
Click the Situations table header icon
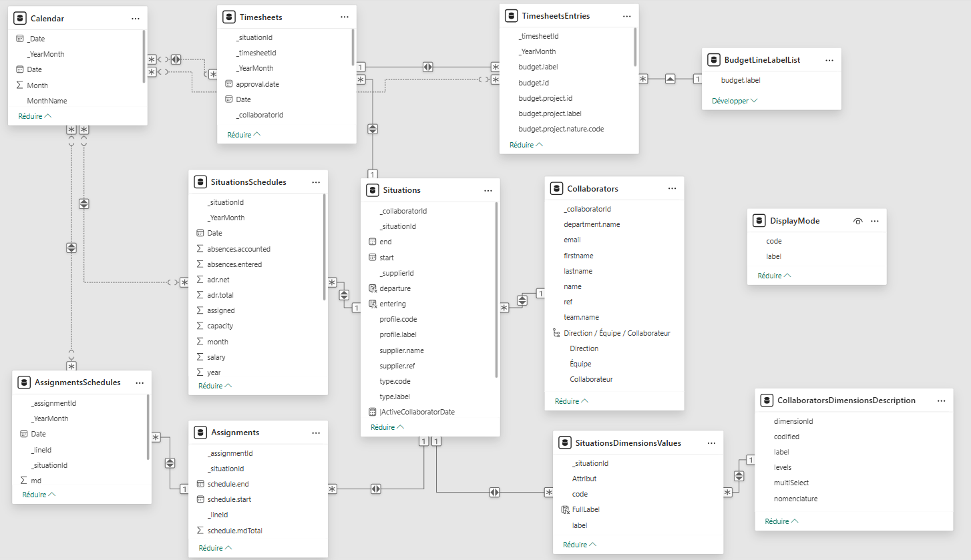(x=373, y=190)
